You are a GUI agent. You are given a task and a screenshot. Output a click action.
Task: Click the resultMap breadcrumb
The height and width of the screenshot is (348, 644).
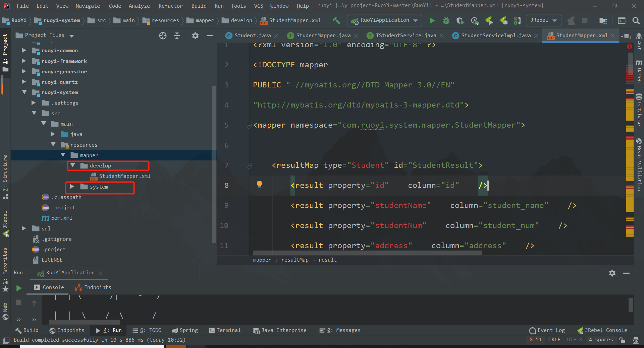[295, 260]
